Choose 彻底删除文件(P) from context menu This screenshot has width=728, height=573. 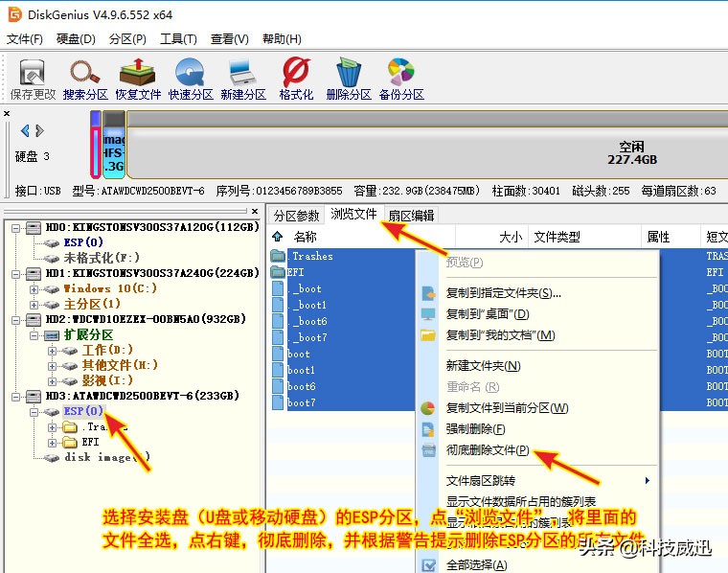[488, 450]
